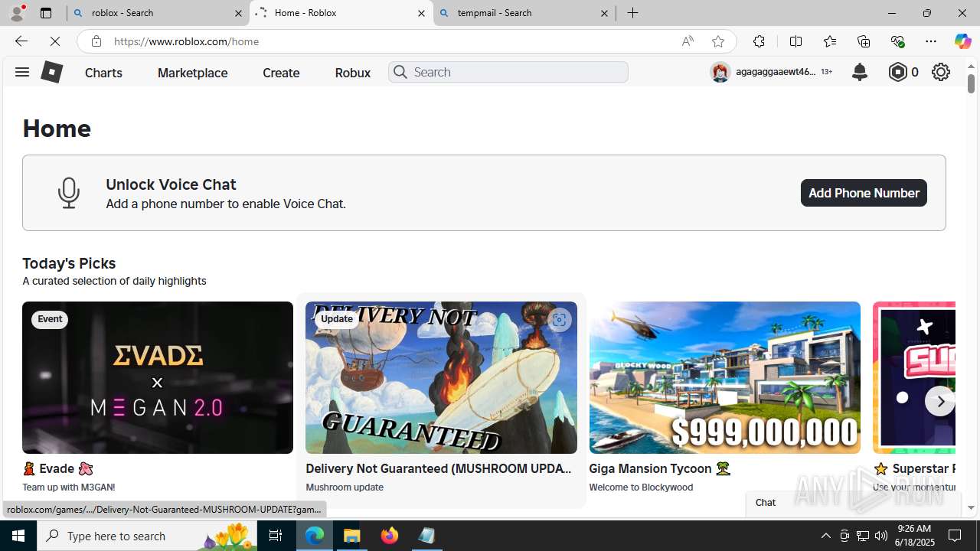Screen dimensions: 980x551
Task: Open the Copilot sidebar icon
Action: (962, 41)
